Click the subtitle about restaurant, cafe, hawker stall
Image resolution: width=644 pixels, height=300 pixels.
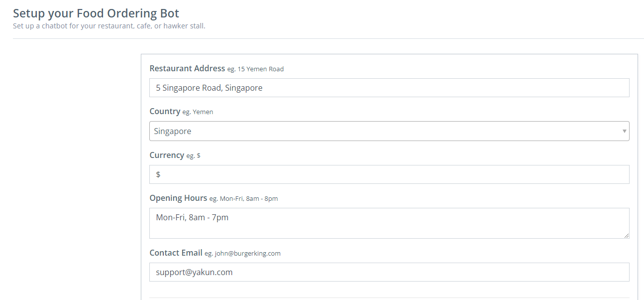pos(109,26)
